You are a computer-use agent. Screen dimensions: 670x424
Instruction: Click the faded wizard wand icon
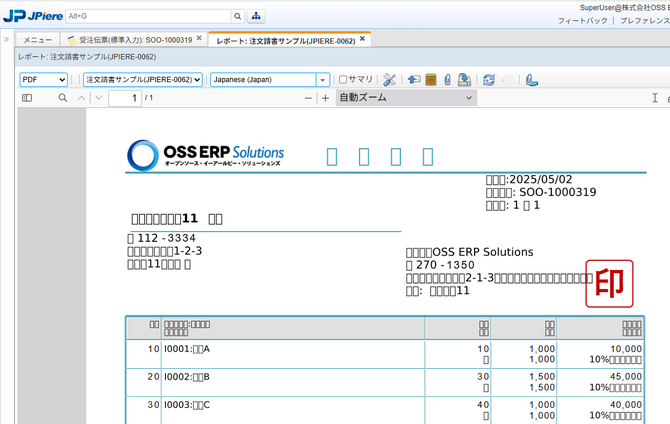[507, 80]
